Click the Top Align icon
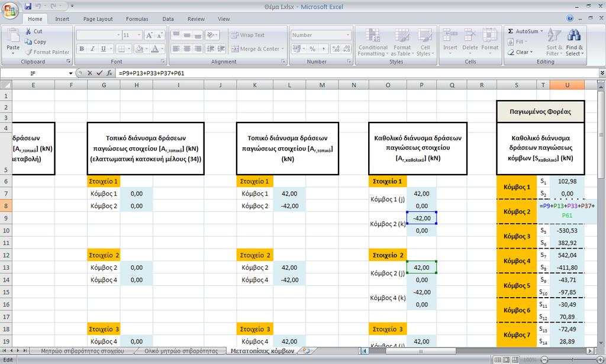This screenshot has height=364, width=606. click(x=176, y=35)
